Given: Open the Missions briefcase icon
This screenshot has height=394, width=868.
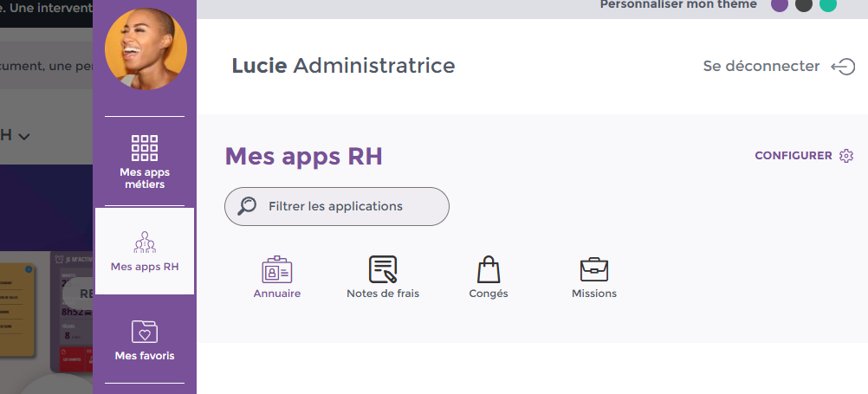Looking at the screenshot, I should tap(593, 270).
